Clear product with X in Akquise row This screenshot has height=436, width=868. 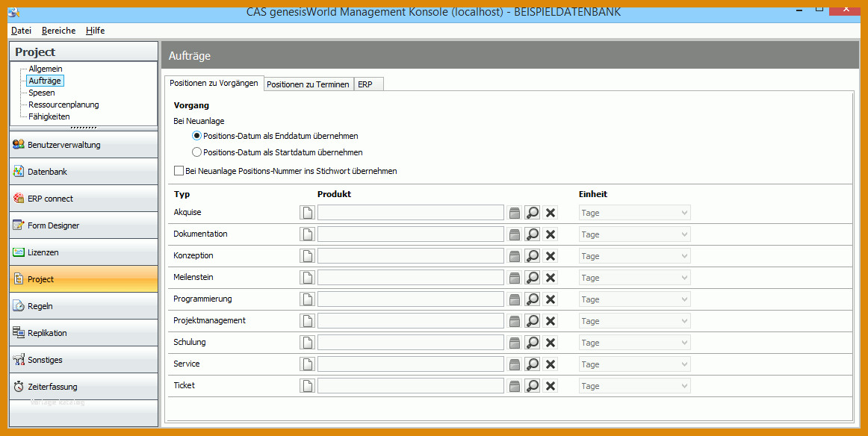[551, 213]
